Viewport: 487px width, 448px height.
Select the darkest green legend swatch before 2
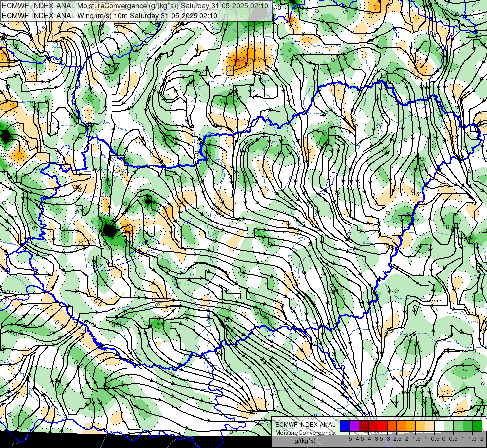tap(477, 426)
